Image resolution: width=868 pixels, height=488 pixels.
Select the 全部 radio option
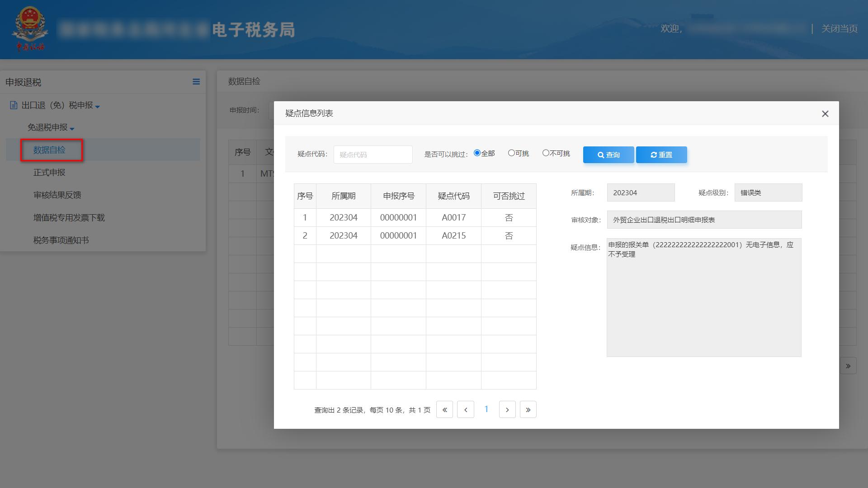477,153
